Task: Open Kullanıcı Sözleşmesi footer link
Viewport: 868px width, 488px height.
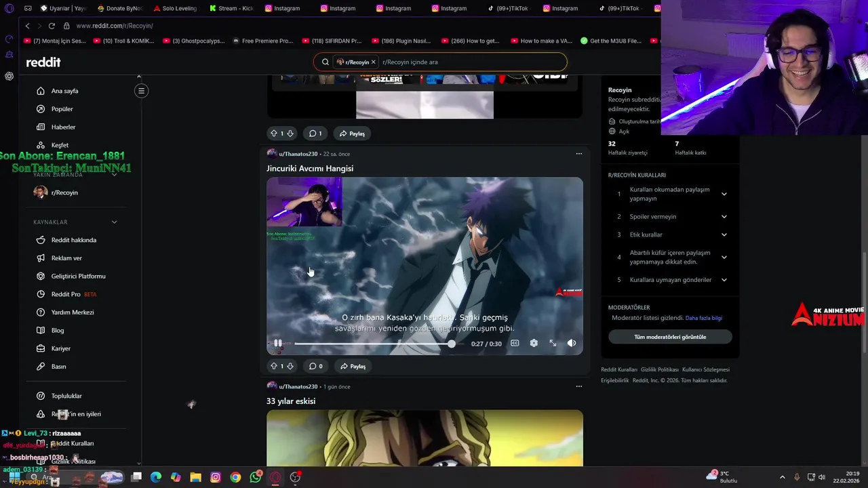Action: tap(706, 369)
